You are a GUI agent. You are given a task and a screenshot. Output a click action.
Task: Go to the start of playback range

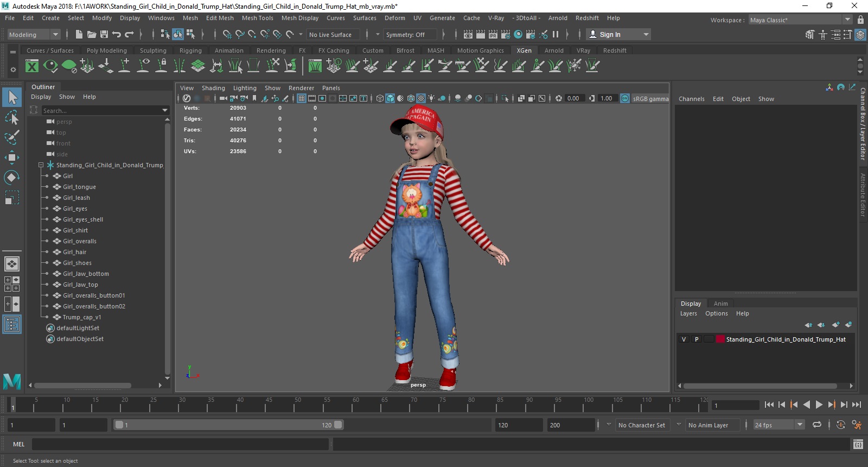[x=769, y=405]
